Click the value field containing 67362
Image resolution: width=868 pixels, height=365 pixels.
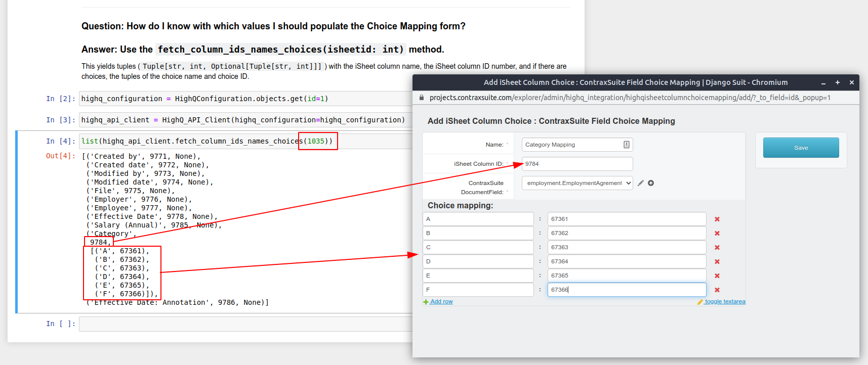(x=627, y=233)
